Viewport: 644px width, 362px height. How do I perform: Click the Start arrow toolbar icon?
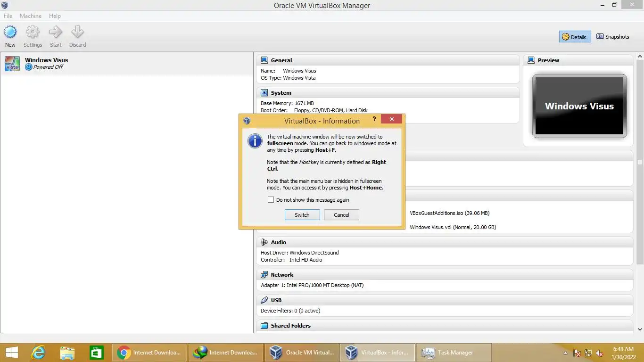56,32
